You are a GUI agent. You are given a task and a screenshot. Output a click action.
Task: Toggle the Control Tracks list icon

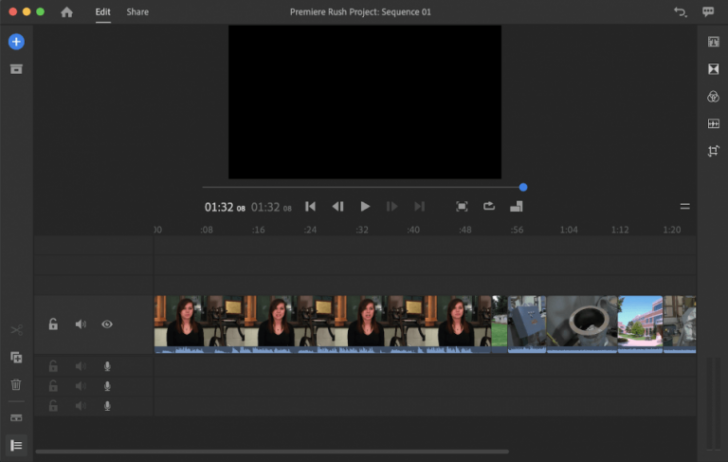pos(16,445)
